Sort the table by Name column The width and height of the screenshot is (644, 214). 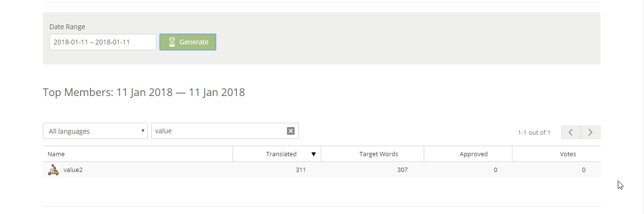point(56,154)
